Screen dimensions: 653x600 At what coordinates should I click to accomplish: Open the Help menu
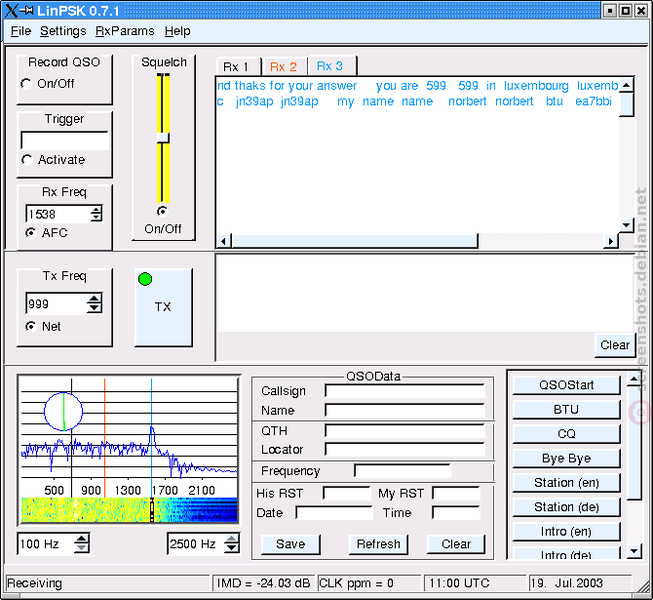(177, 31)
